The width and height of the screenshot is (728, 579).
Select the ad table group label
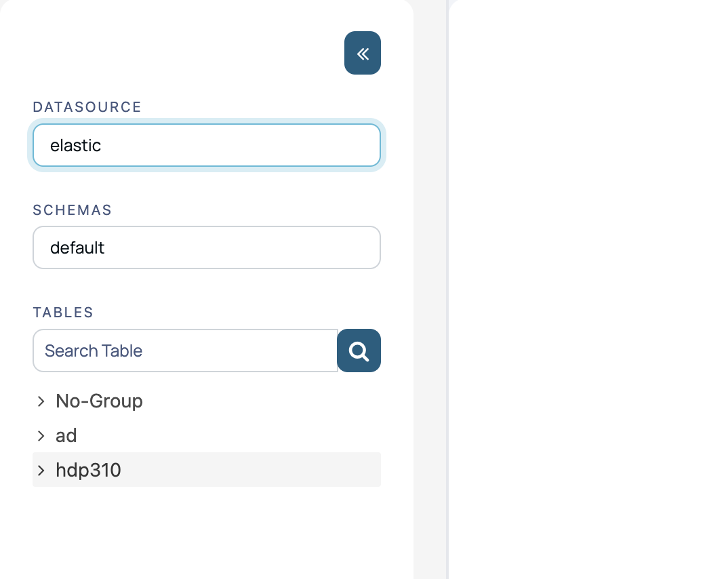(66, 435)
